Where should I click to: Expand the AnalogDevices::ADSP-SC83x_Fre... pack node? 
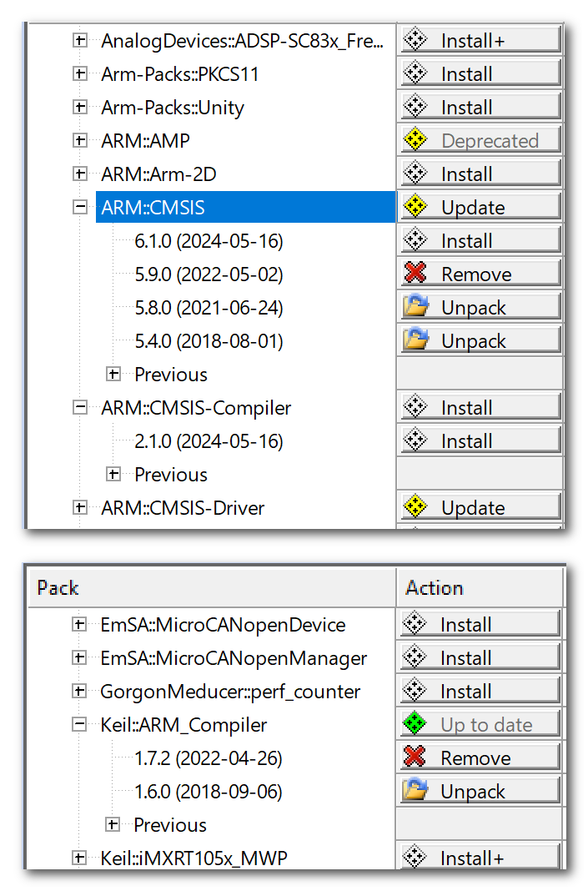click(x=80, y=41)
